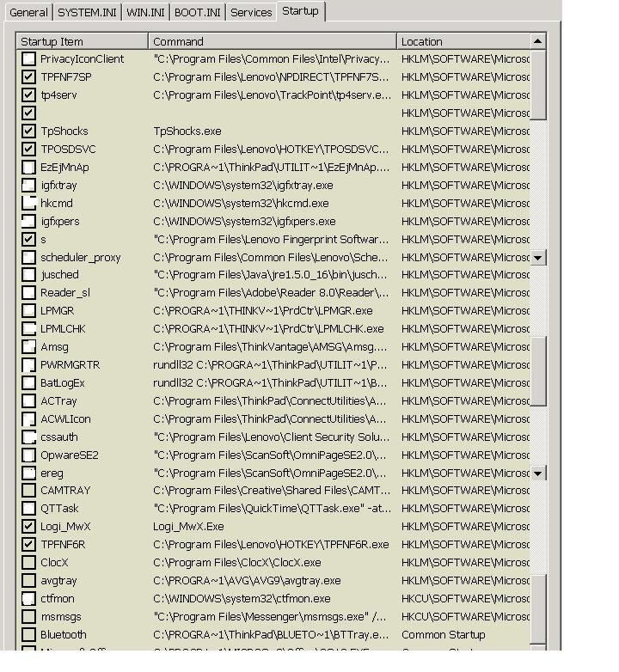Viewport: 619px width, 672px height.
Task: Click the HKCU location in msmsgs row
Action: point(465,616)
